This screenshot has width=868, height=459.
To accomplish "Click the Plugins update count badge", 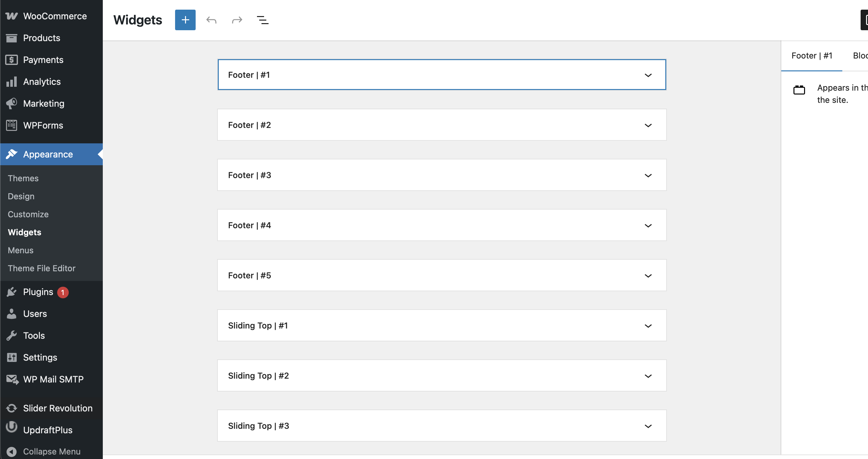I will [63, 292].
